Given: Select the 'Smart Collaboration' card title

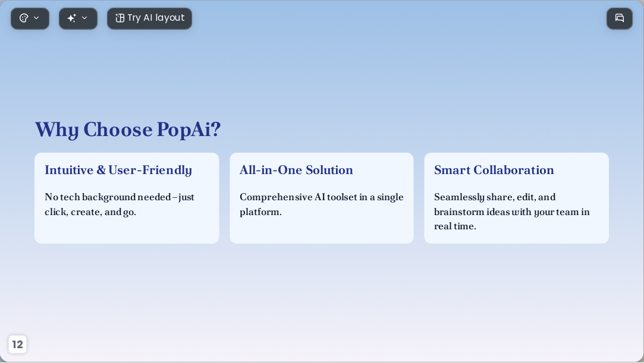Looking at the screenshot, I should coord(494,171).
